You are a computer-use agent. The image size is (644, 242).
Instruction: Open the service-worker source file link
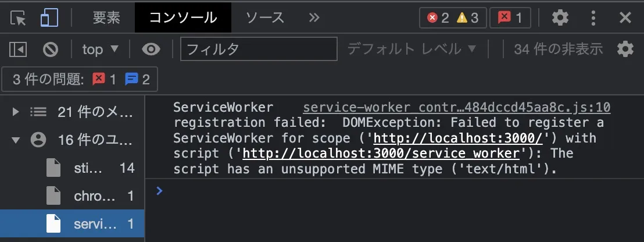457,108
